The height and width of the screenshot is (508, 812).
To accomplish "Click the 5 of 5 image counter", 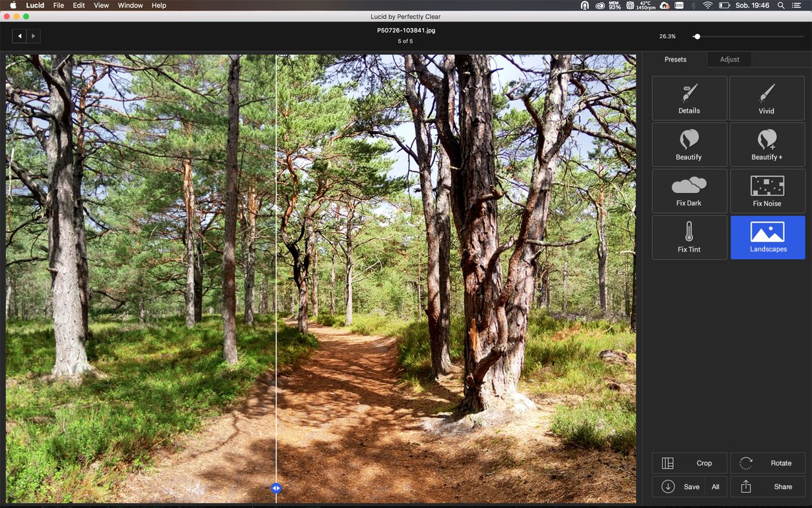I will pos(405,41).
